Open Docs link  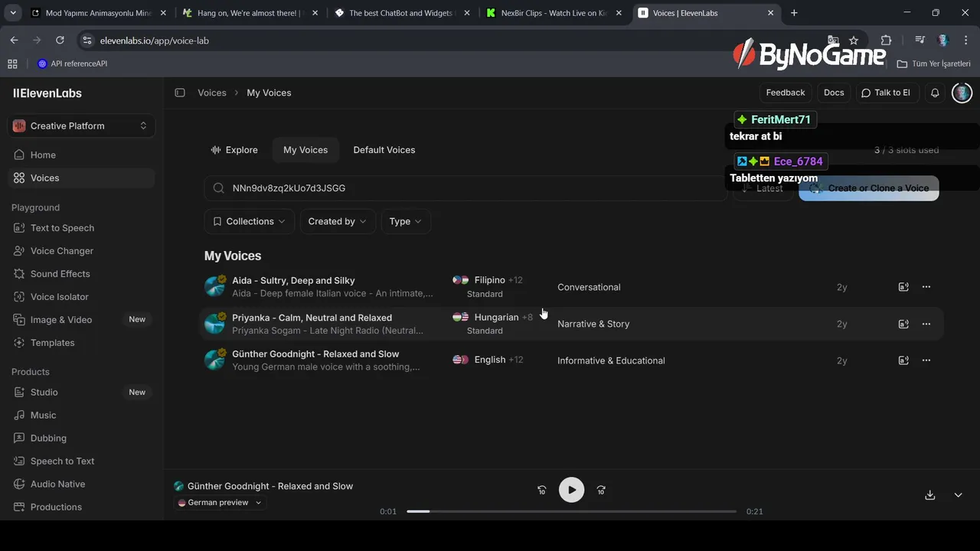pos(834,93)
